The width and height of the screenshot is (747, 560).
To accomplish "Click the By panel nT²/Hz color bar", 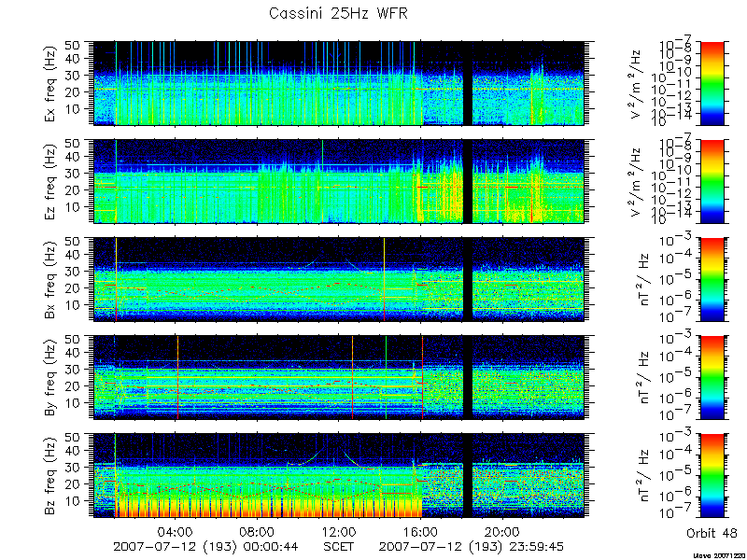I will [x=712, y=377].
